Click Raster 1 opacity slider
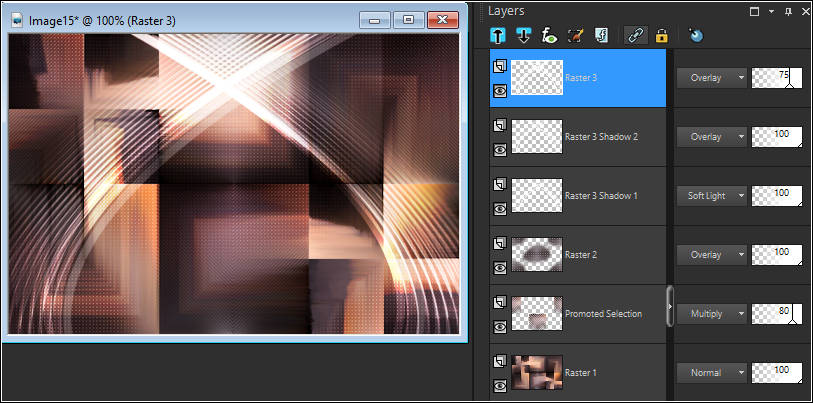813x403 pixels. [x=777, y=373]
